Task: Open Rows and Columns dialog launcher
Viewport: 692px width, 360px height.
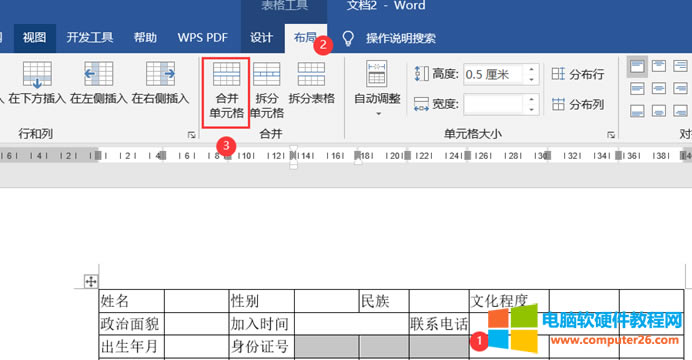Action: point(192,135)
